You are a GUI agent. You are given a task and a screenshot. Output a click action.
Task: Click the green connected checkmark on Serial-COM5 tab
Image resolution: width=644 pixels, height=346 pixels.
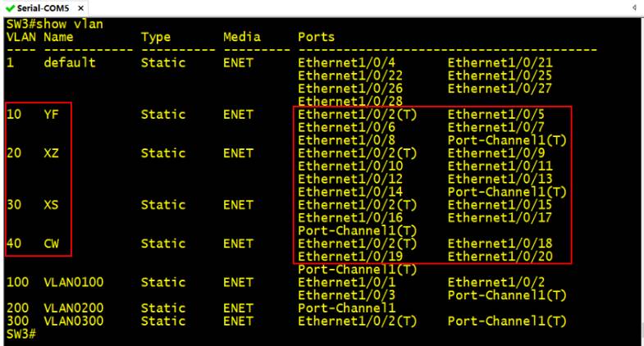tap(10, 8)
